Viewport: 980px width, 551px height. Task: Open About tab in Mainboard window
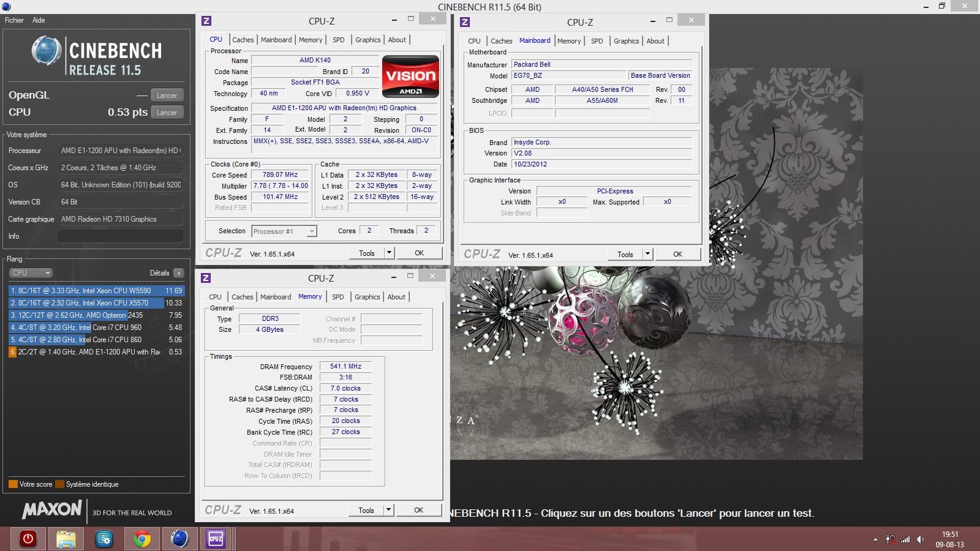point(655,41)
